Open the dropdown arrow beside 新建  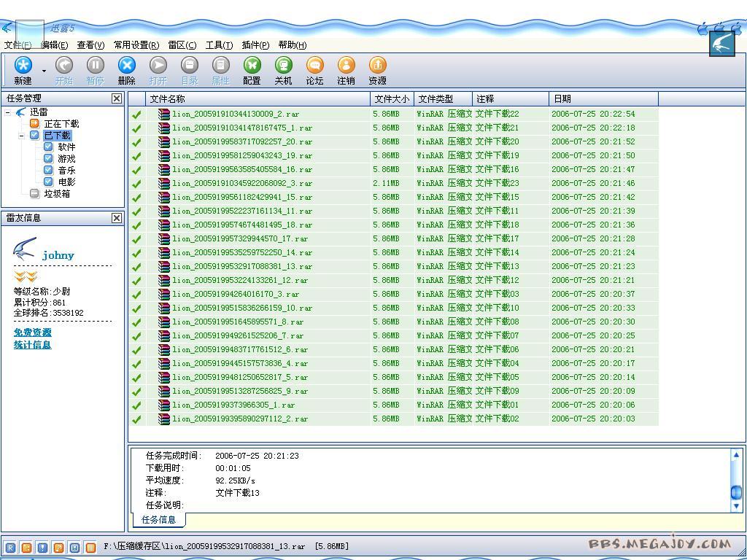(44, 71)
